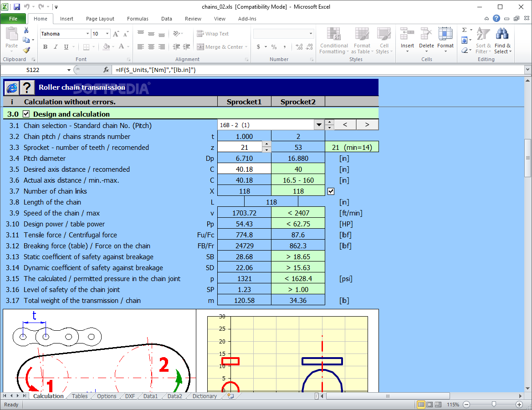The height and width of the screenshot is (410, 532).
Task: Open the Format as Table dropdown
Action: (x=362, y=41)
